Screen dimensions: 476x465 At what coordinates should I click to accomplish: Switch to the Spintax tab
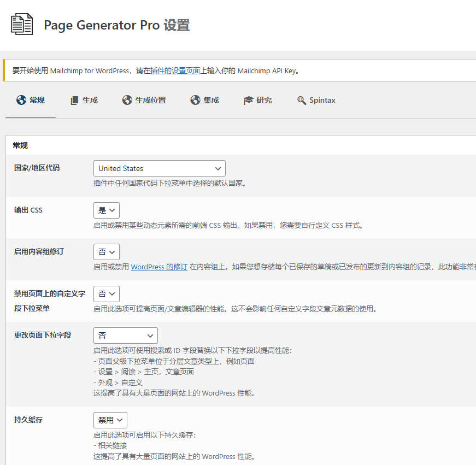tap(316, 100)
